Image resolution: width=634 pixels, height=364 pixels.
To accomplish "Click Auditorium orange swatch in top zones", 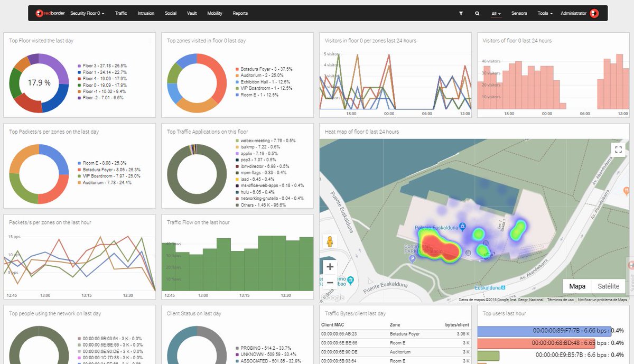I will 237,75.
